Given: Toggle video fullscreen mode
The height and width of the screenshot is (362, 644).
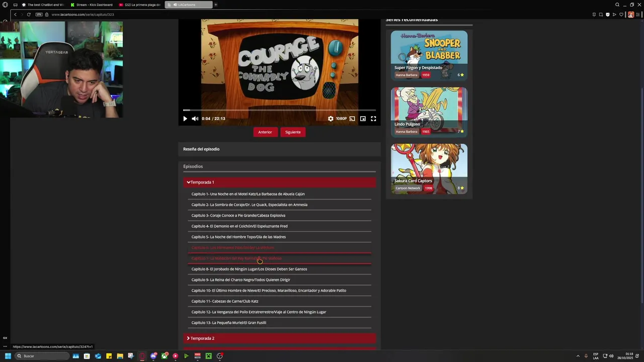Looking at the screenshot, I should (373, 119).
